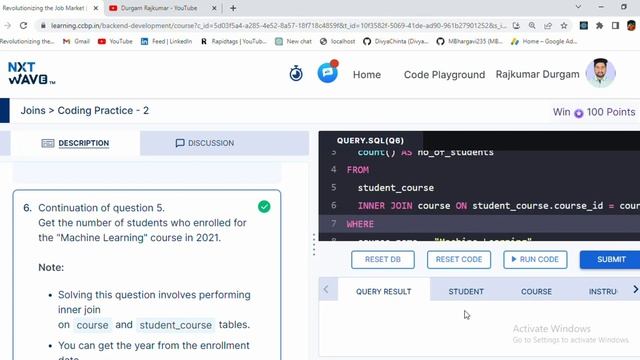
Task: Click the student_course code tag in note
Action: 176,325
